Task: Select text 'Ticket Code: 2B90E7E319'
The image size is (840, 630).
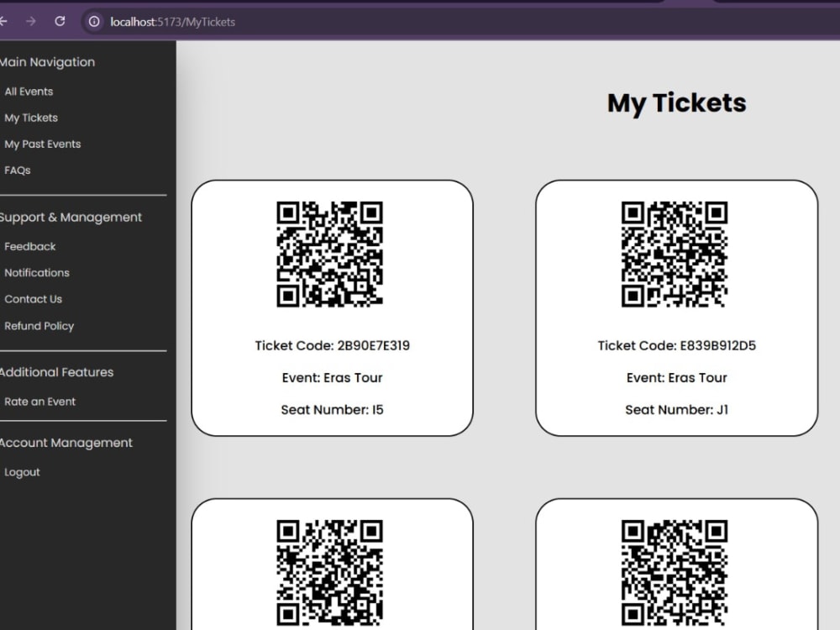Action: pyautogui.click(x=332, y=345)
